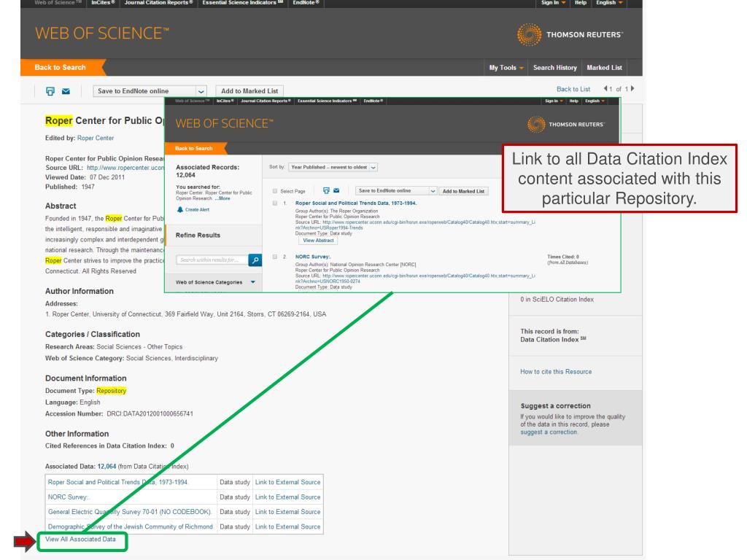Screen dimensions: 747x560
Task: Open the English language dropdown in top bar
Action: click(x=609, y=3)
